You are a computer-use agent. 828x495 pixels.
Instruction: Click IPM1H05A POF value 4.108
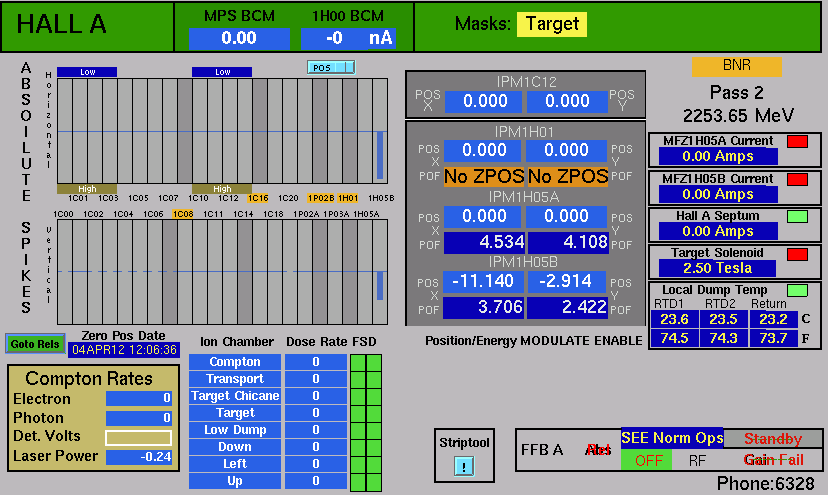pyautogui.click(x=568, y=242)
